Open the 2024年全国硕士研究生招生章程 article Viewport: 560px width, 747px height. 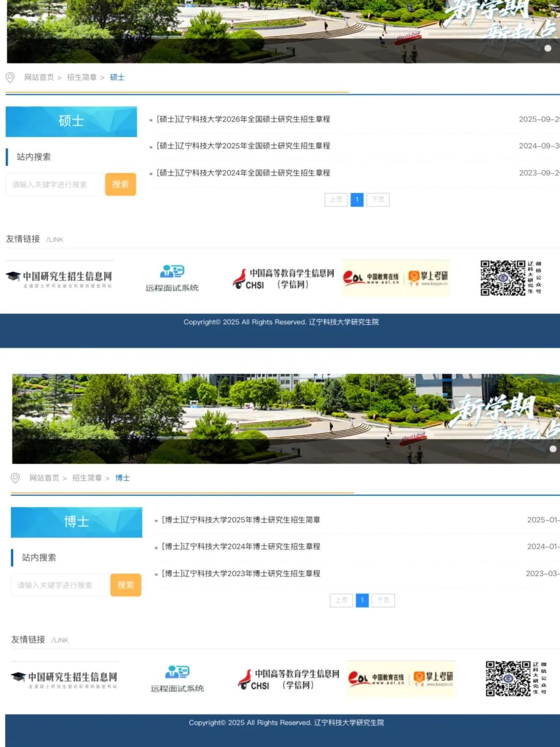coord(243,173)
